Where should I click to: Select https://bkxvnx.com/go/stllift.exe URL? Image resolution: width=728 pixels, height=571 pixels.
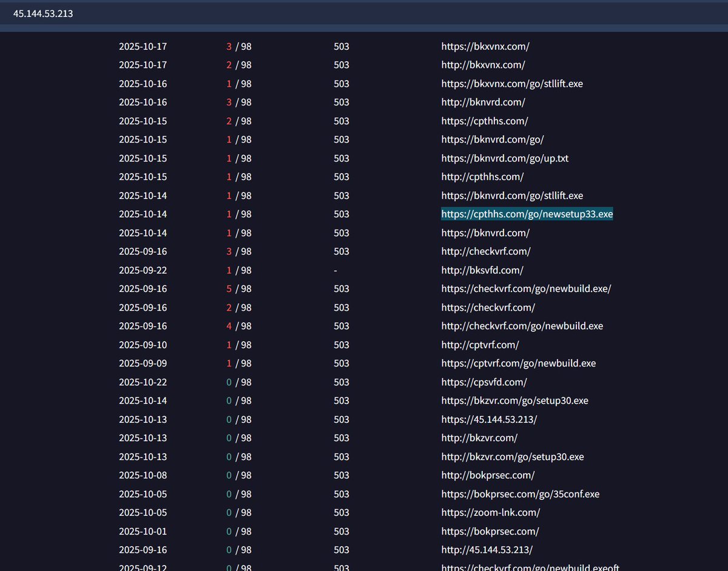click(512, 84)
